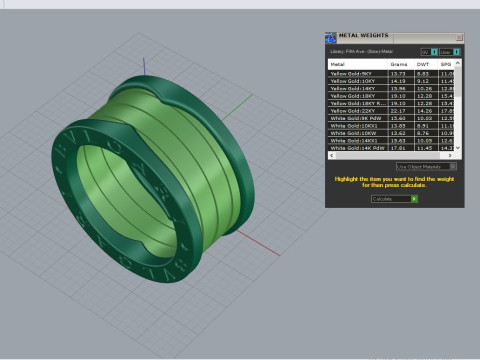Viewport: 480px width, 360px height.
Task: Click the green arrow on Calculate button
Action: coord(414,199)
